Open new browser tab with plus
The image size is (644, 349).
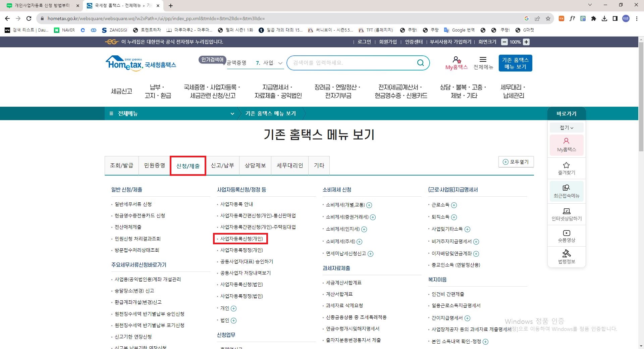[x=171, y=5]
